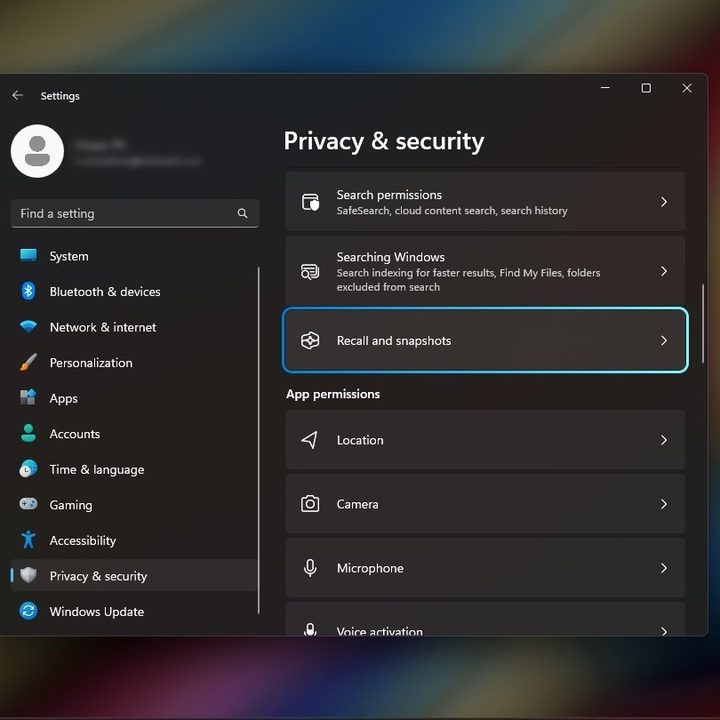Open the Voice activation chevron

click(664, 631)
